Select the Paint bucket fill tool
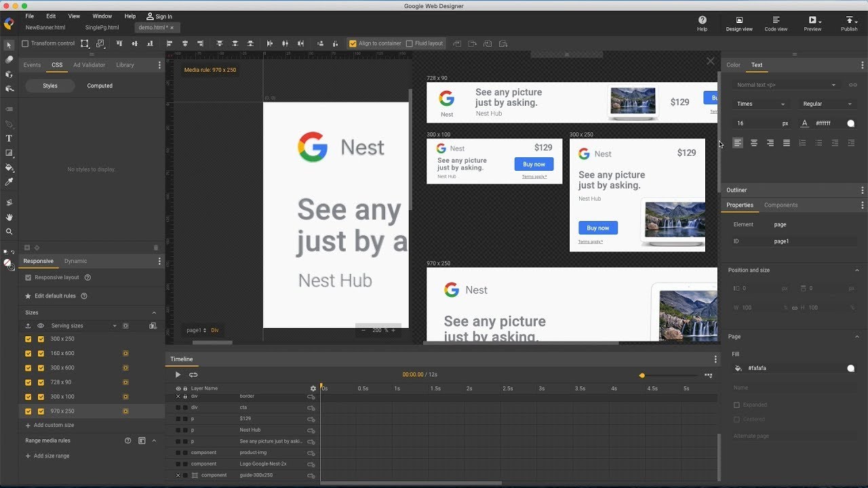The height and width of the screenshot is (488, 868). (x=9, y=167)
